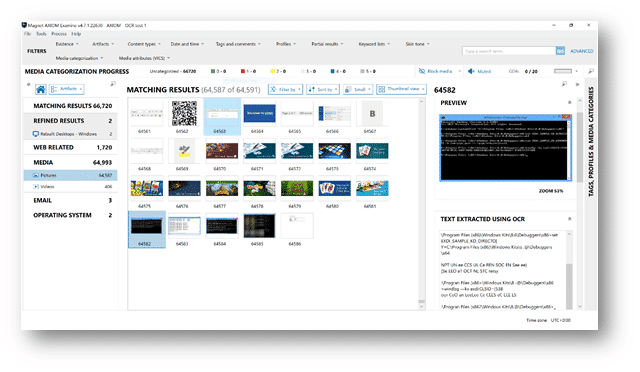
Task: Select the WEB RELATED category
Action: point(71,147)
